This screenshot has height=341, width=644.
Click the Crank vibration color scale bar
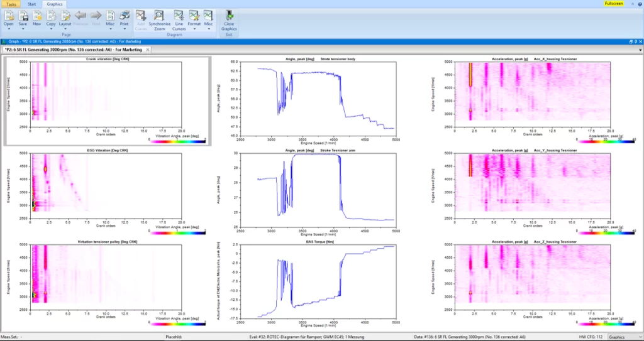(x=177, y=141)
